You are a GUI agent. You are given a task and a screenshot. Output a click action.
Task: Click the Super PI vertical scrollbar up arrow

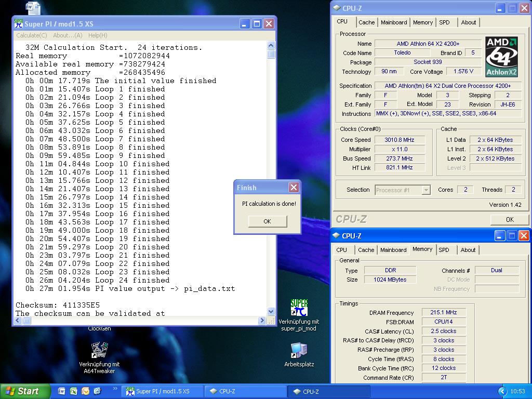point(271,46)
